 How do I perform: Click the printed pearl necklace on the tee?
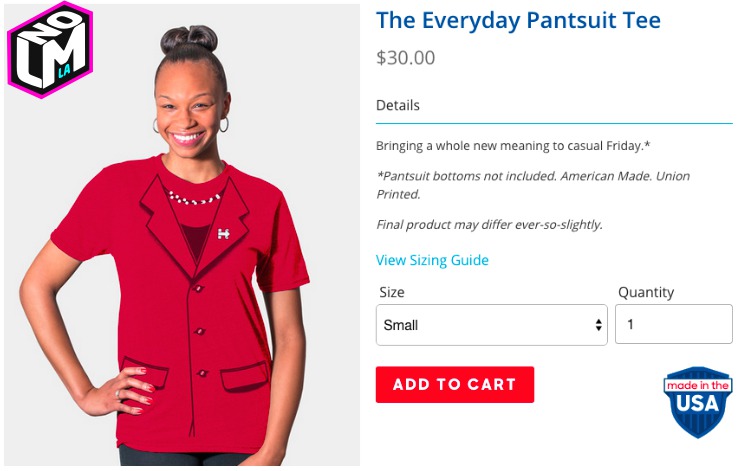194,198
